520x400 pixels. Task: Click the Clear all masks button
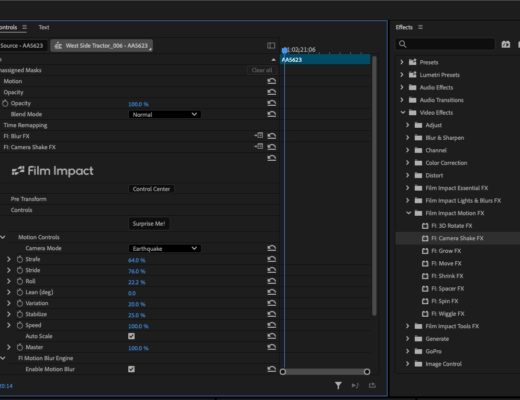pos(262,70)
